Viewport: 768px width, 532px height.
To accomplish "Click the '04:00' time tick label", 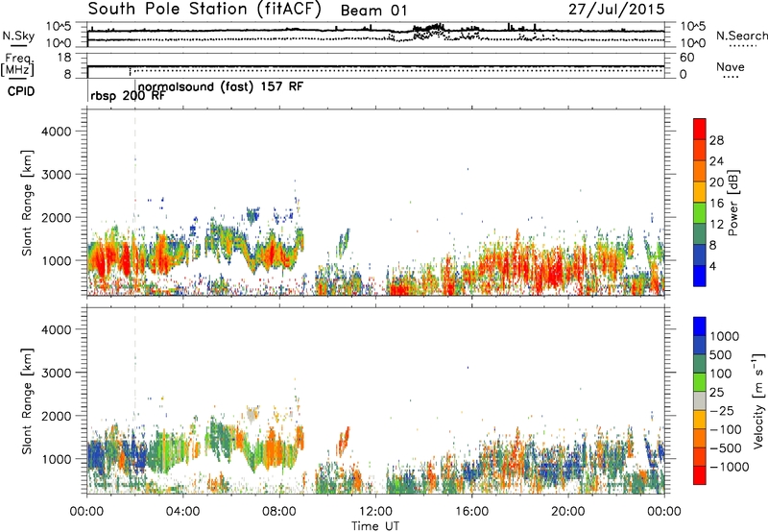I will coord(182,512).
